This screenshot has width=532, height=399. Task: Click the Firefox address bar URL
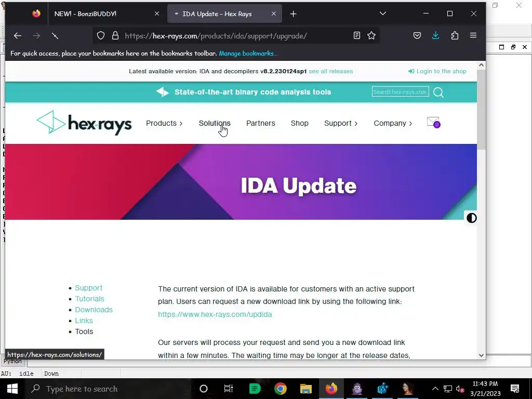click(x=216, y=36)
